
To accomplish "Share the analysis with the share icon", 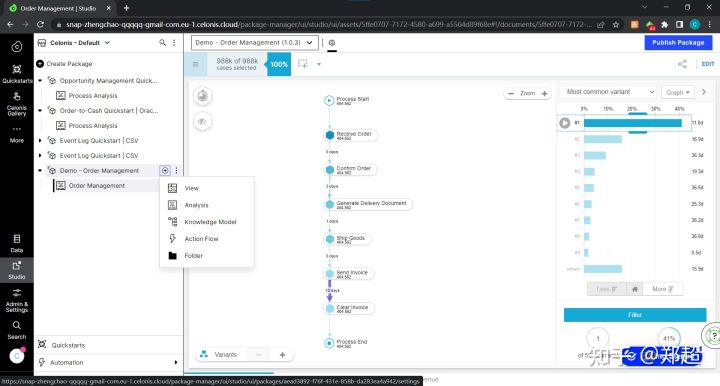I will pyautogui.click(x=682, y=64).
